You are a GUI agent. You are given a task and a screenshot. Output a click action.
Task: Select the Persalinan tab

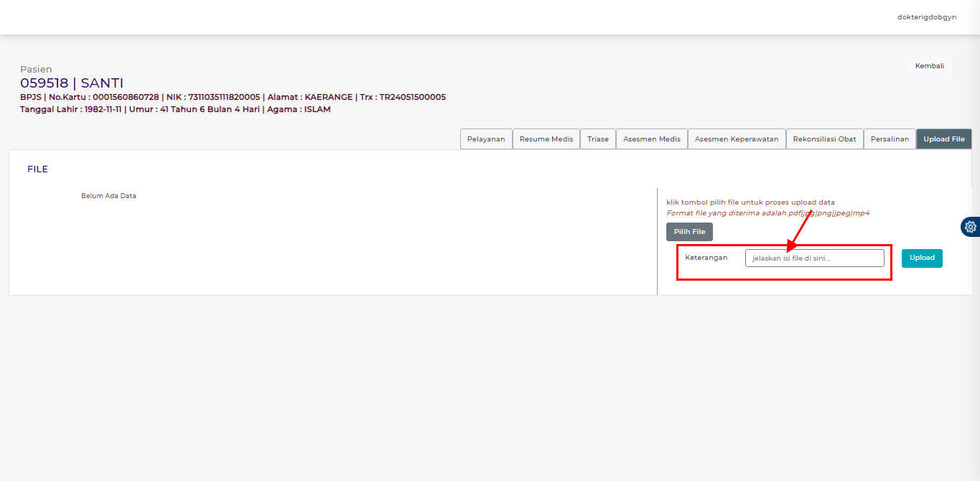point(890,139)
